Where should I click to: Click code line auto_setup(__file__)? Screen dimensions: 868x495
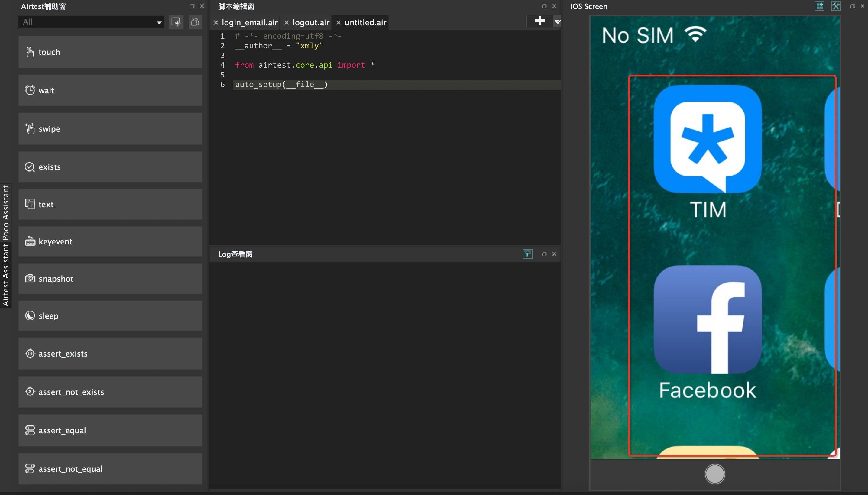point(281,84)
